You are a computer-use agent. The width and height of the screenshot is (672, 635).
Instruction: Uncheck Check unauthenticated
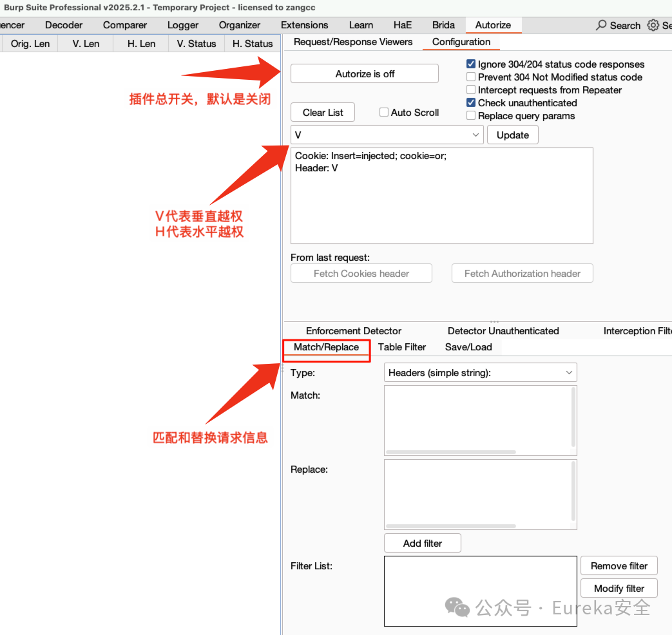pyautogui.click(x=470, y=102)
